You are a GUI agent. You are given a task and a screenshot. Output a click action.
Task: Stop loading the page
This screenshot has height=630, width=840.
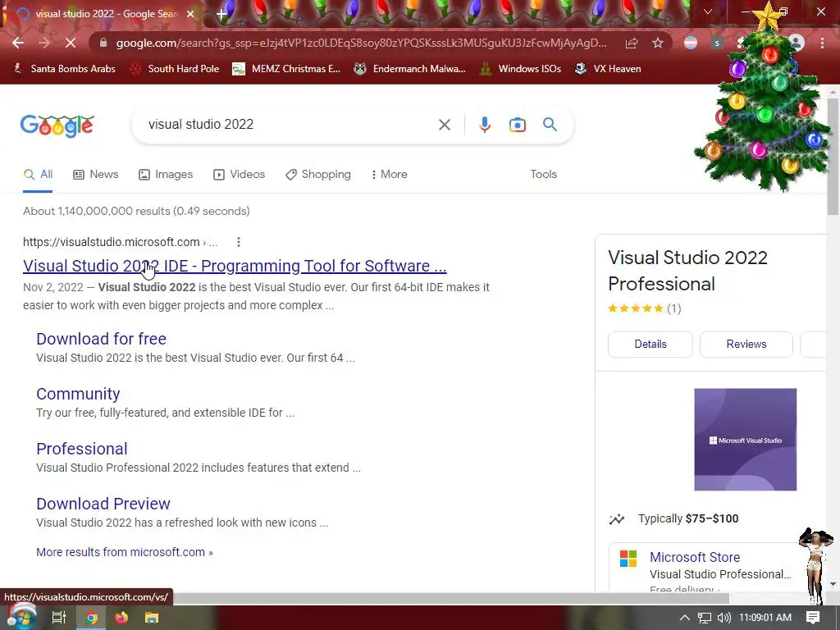(x=71, y=43)
